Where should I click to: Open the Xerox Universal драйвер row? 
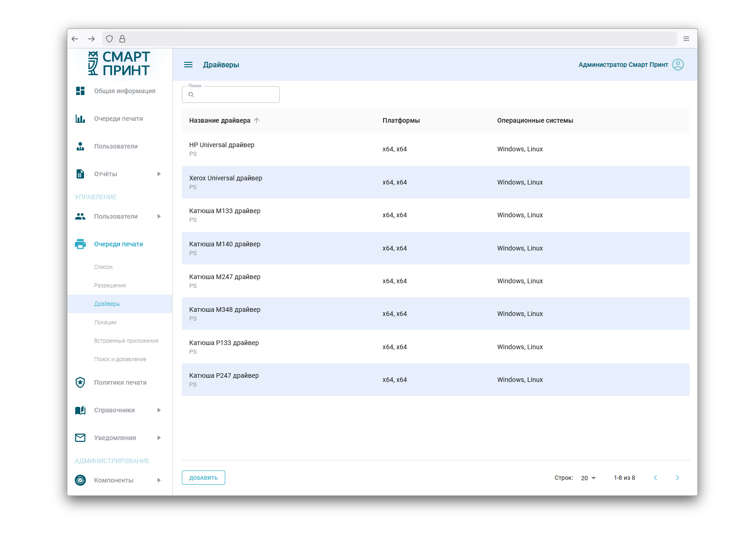pyautogui.click(x=436, y=182)
